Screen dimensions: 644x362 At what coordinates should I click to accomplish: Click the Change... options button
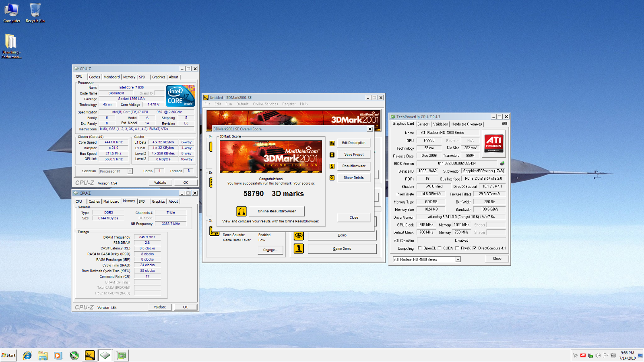tap(270, 250)
